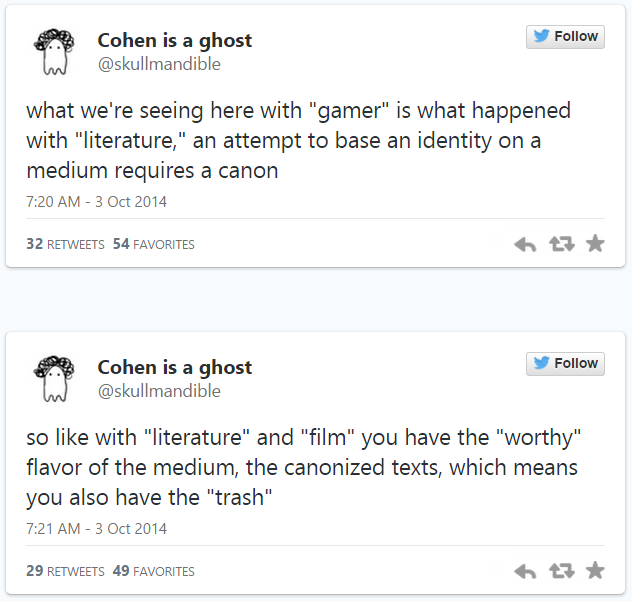632x602 pixels.
Task: Reply to the first tweet about "gamer"
Action: click(525, 244)
